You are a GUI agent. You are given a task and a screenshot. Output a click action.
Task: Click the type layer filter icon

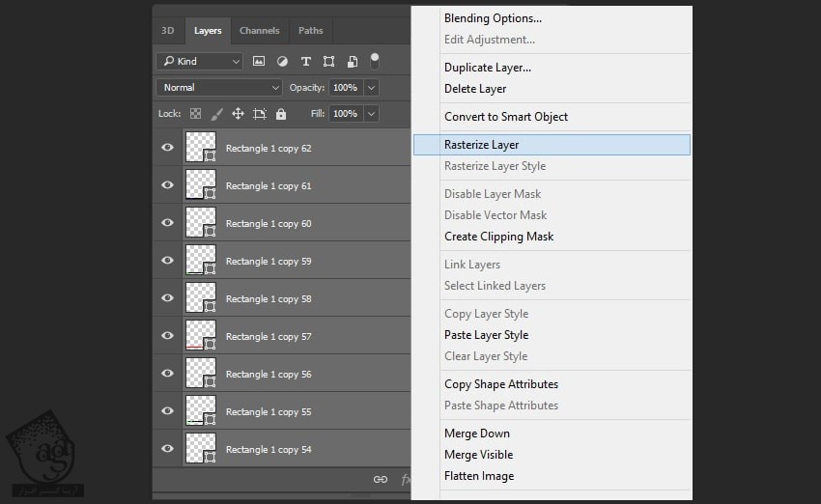[306, 61]
